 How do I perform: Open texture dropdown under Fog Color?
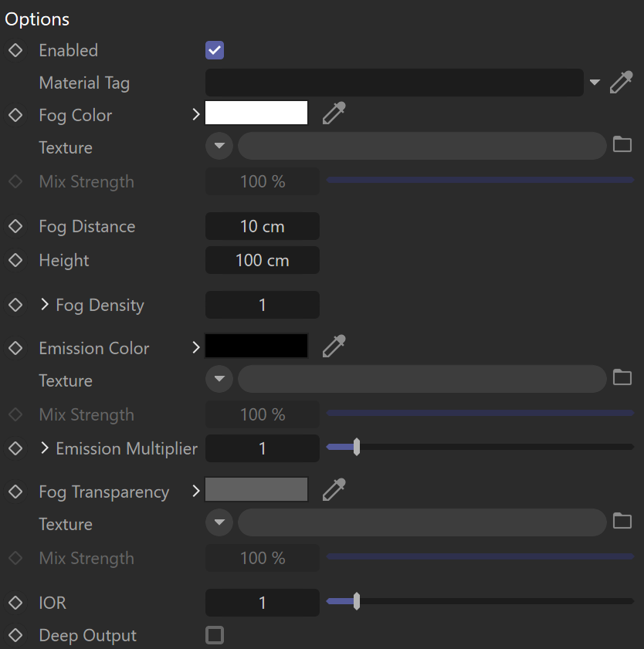point(219,146)
